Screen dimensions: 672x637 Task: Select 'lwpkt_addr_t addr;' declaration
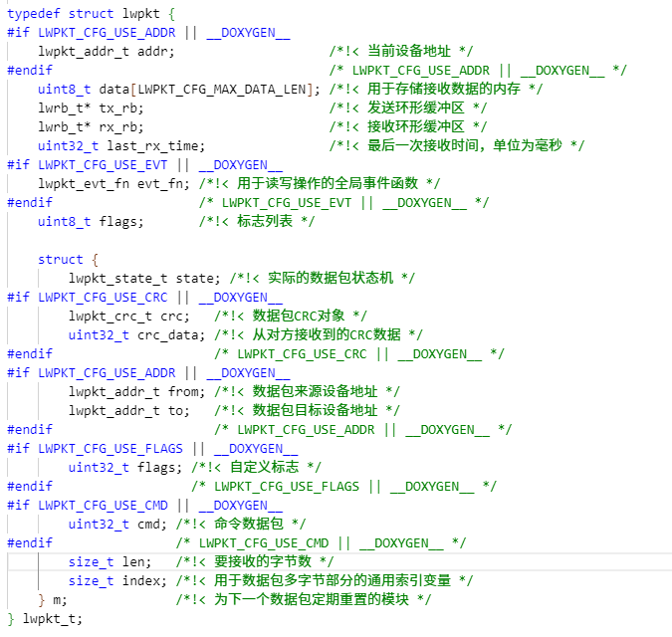point(107,52)
